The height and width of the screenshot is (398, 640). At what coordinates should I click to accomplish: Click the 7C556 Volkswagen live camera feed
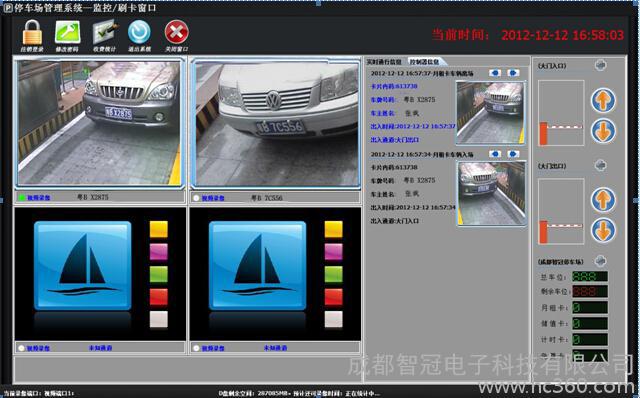276,123
